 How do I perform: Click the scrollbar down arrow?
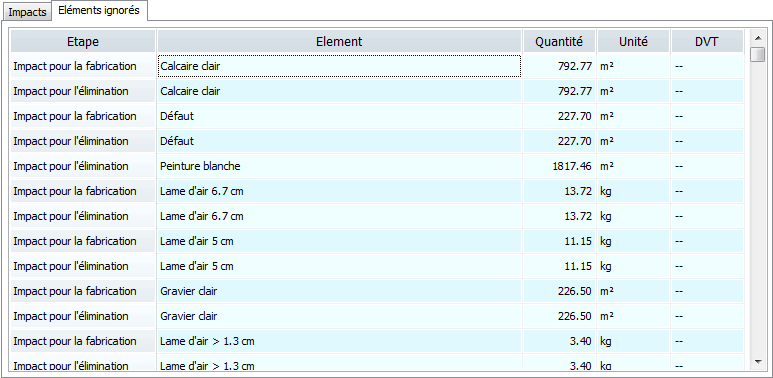(758, 362)
